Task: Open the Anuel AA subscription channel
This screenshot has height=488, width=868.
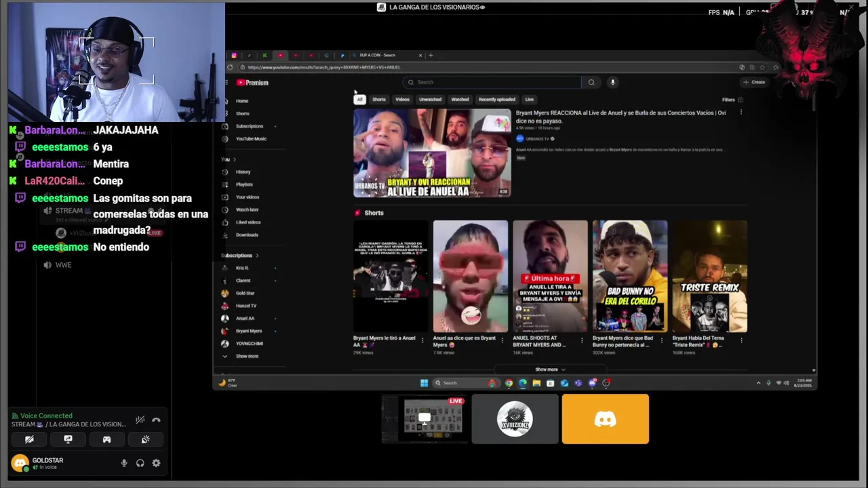Action: pyautogui.click(x=244, y=319)
